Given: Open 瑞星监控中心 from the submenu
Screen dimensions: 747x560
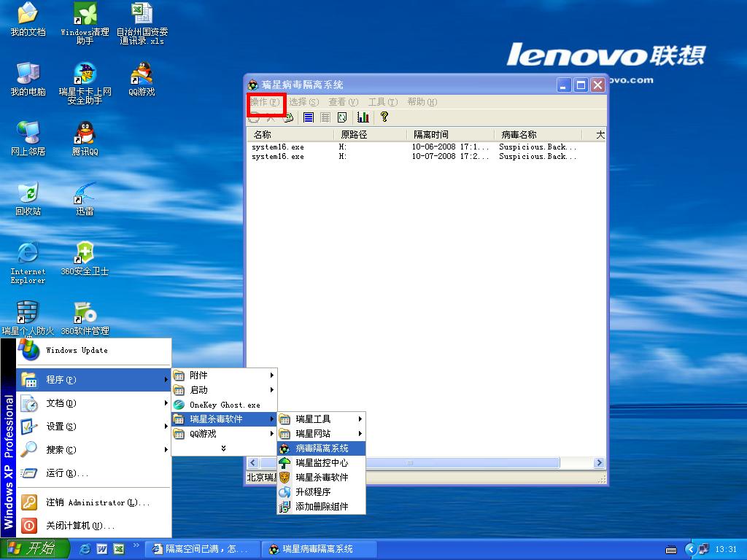Looking at the screenshot, I should tap(321, 463).
